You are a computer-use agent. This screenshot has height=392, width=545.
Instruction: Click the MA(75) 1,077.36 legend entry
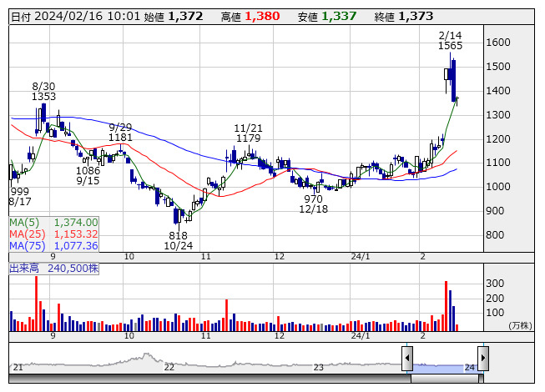[53, 246]
